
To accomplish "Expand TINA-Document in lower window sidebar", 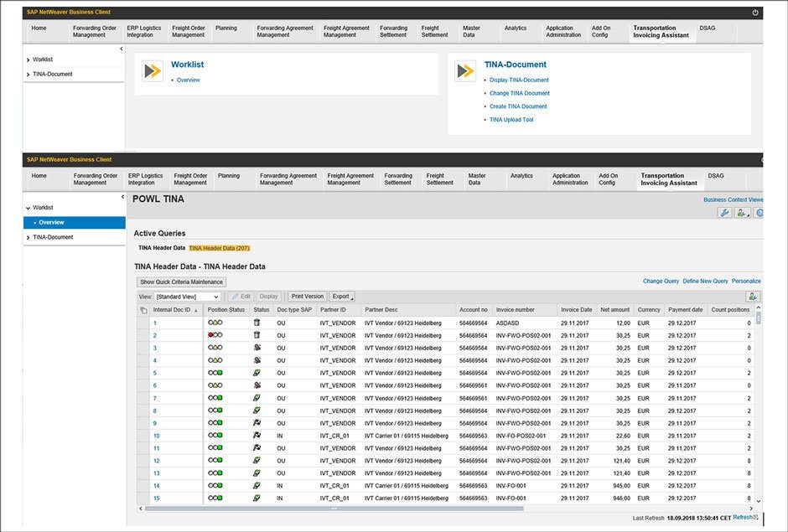I will click(x=29, y=238).
